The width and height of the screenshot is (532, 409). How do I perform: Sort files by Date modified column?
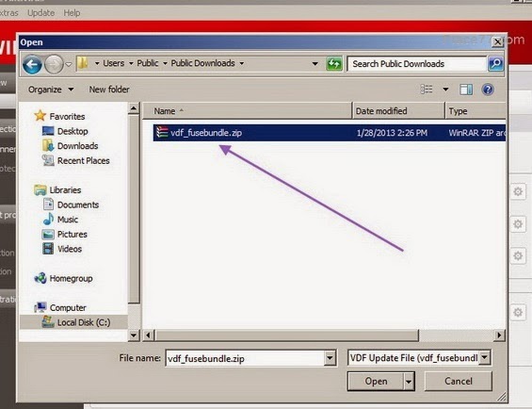[x=398, y=111]
